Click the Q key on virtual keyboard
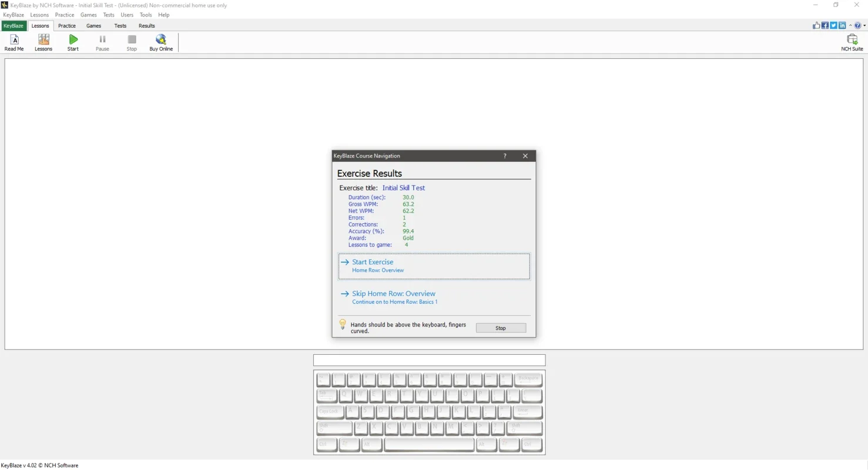The width and height of the screenshot is (868, 470). [346, 396]
